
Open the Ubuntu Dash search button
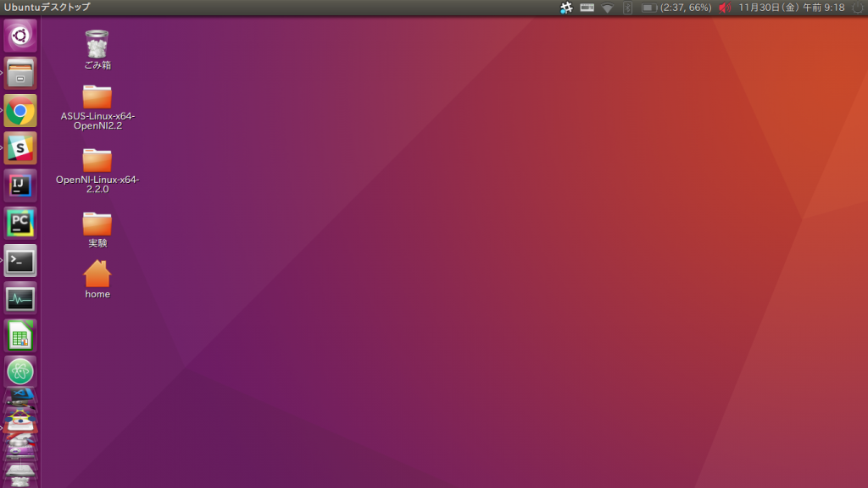click(x=20, y=36)
